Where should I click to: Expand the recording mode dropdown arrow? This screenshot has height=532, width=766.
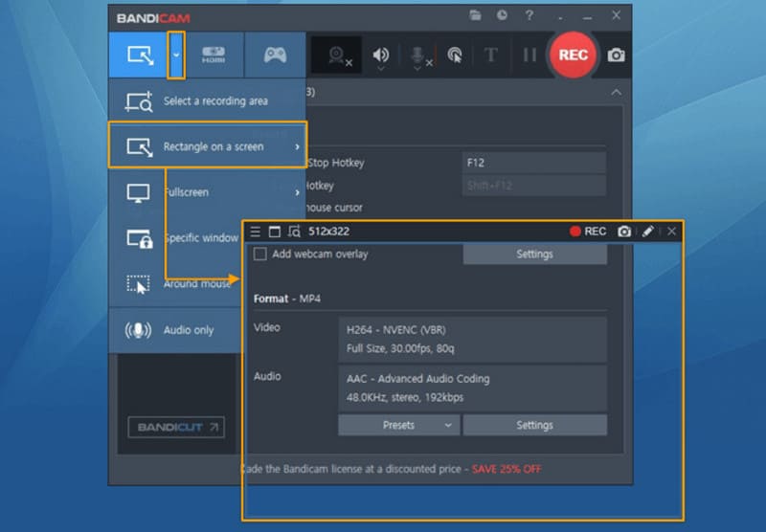tap(175, 55)
